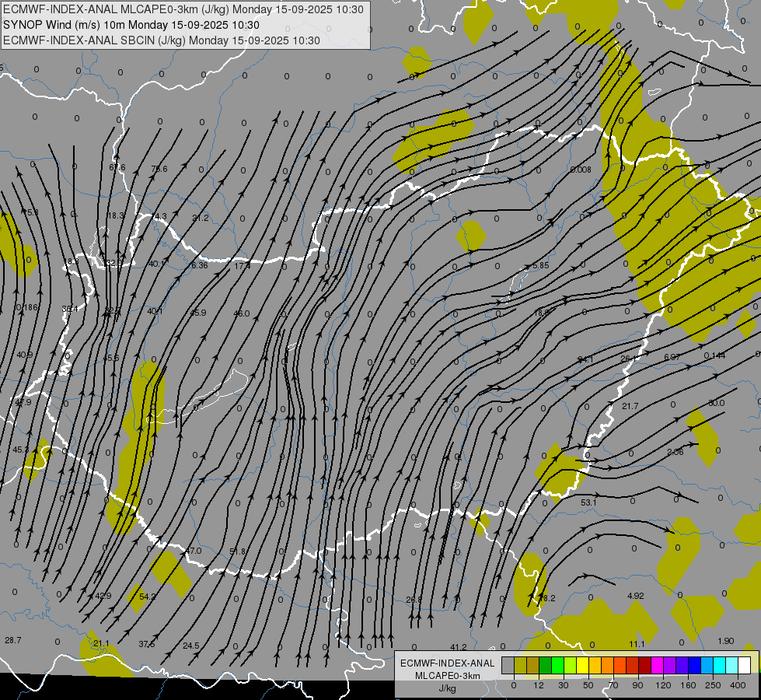
Task: Click the map value '0.144'
Action: pos(714,355)
